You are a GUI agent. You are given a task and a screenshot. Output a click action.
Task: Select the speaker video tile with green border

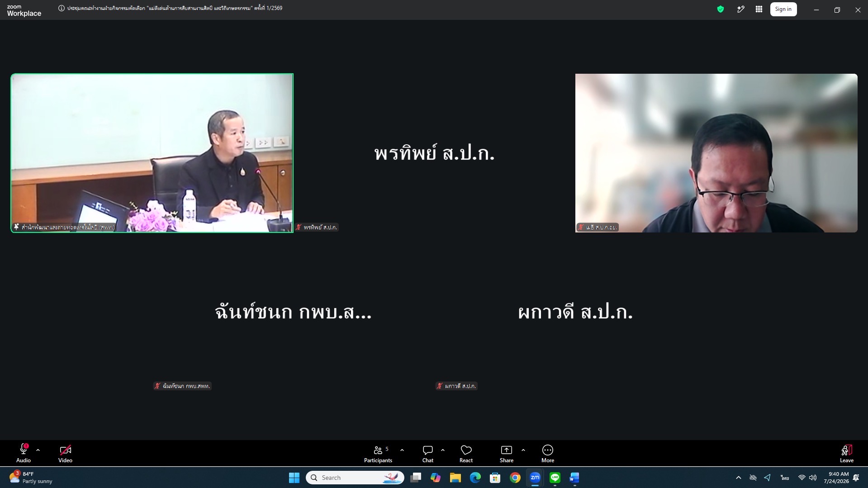coord(152,153)
